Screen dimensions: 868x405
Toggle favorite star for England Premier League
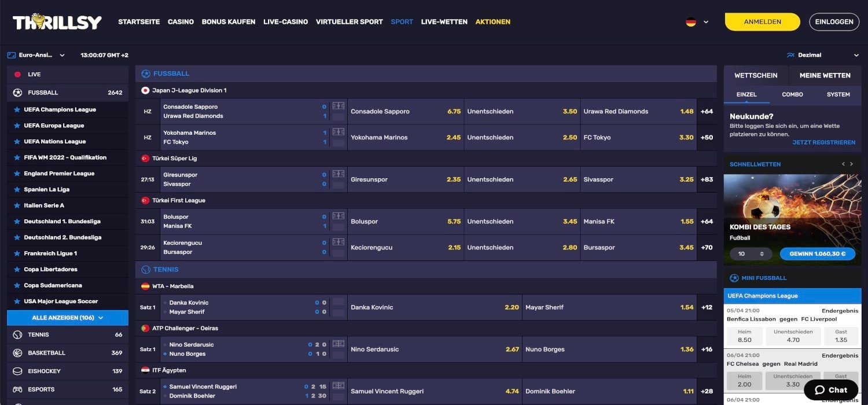[17, 174]
